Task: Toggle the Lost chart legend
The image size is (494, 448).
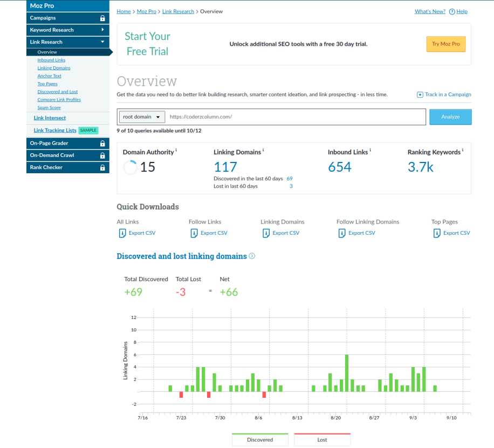Action: tap(322, 439)
